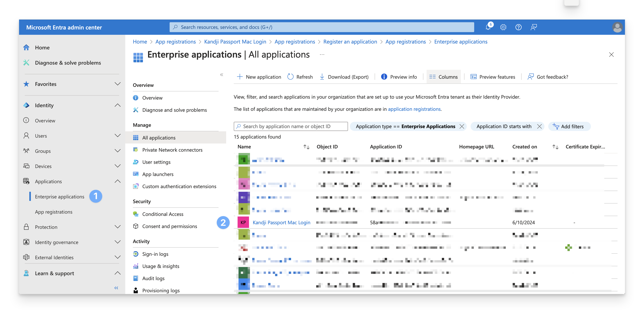This screenshot has width=644, height=313.
Task: Sort the list by Name column arrows
Action: 306,147
